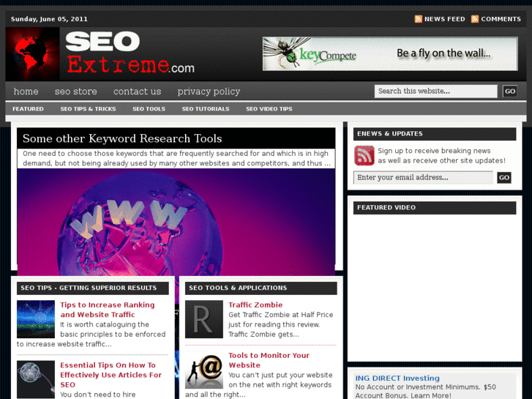Click the SEO Extreme.com title logo

pyautogui.click(x=130, y=53)
